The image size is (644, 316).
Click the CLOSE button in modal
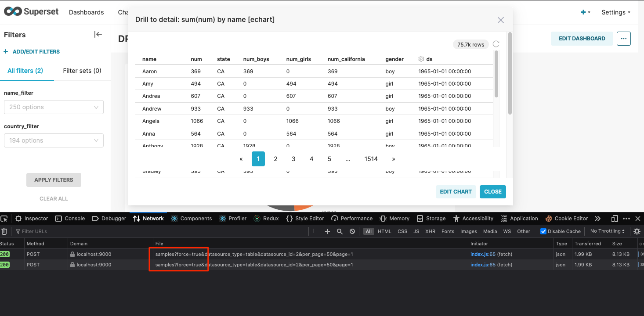[493, 191]
